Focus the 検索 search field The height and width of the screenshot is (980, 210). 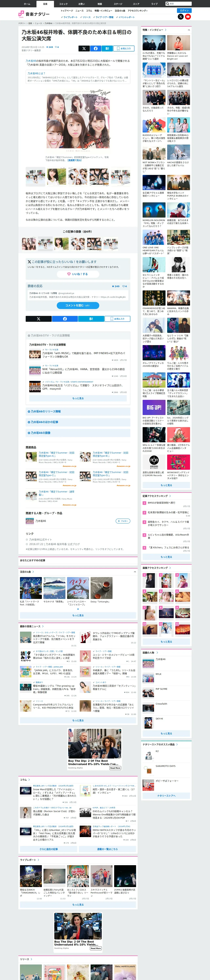[x=178, y=4]
